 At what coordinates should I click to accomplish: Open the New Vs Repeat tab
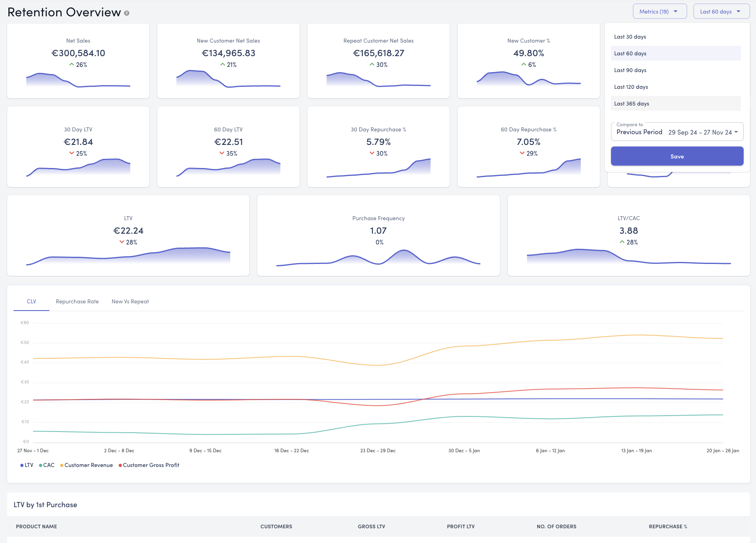point(130,301)
